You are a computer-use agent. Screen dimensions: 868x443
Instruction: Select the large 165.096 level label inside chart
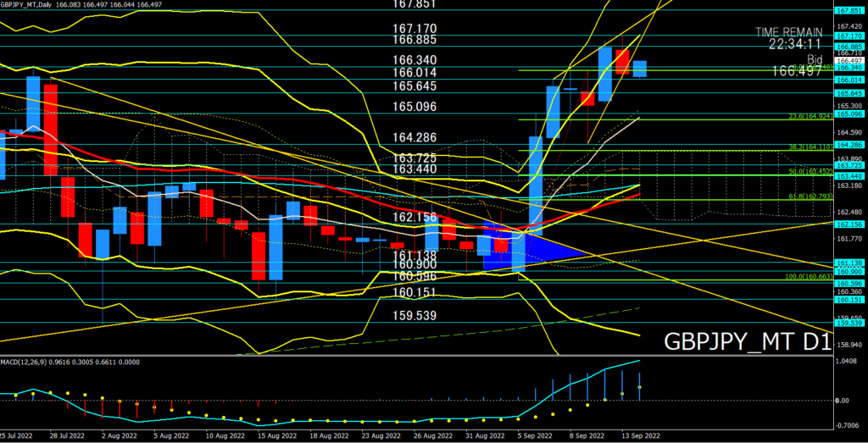(x=415, y=107)
